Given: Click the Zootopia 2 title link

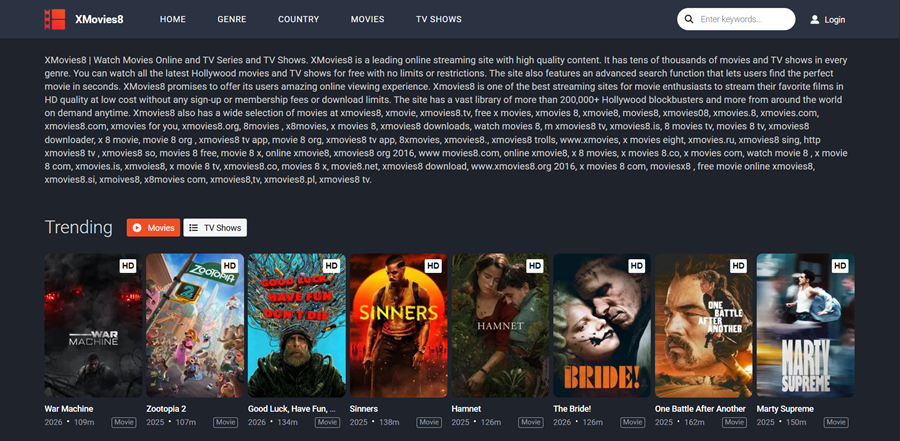Looking at the screenshot, I should point(166,409).
